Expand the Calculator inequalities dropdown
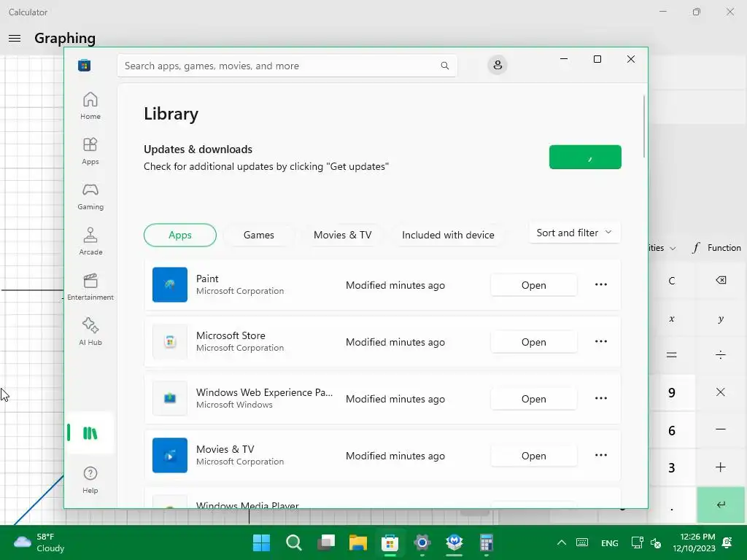Viewport: 747px width, 560px height. pyautogui.click(x=662, y=248)
